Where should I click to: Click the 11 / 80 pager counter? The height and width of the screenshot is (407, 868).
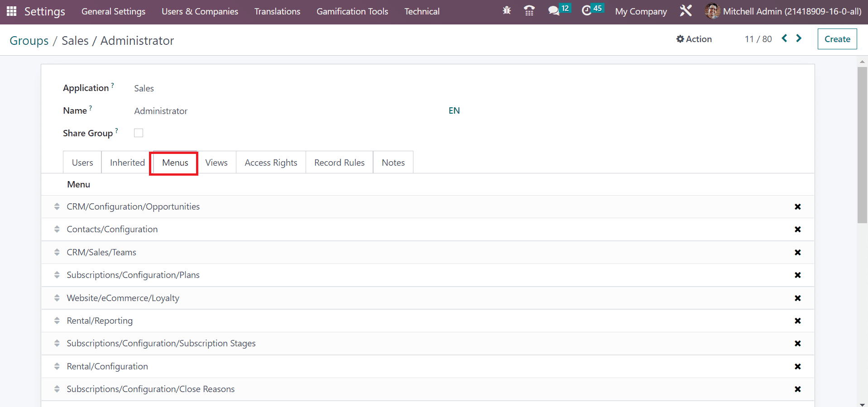(758, 39)
